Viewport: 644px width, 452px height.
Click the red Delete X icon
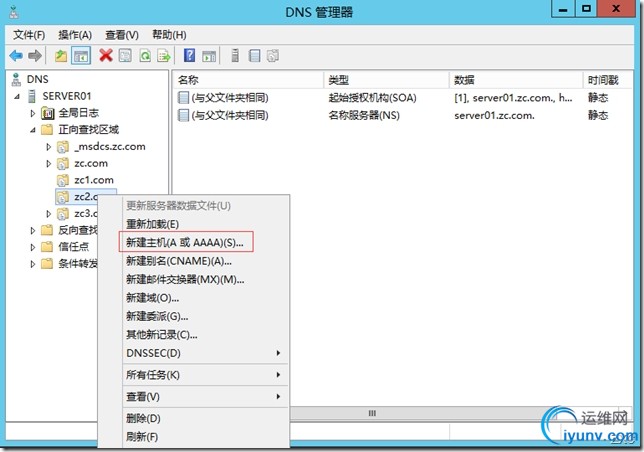[x=106, y=55]
